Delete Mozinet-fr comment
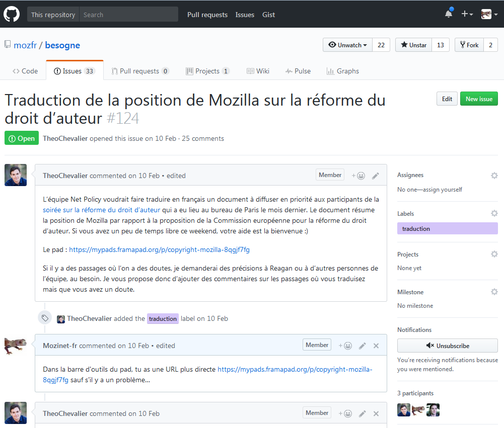The image size is (504, 428). pyautogui.click(x=376, y=346)
